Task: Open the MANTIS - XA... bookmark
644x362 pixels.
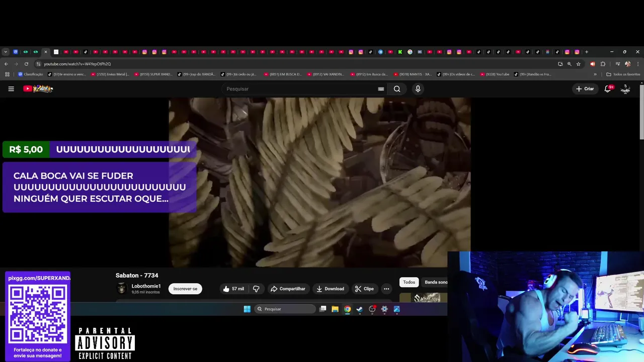Action: (x=413, y=74)
